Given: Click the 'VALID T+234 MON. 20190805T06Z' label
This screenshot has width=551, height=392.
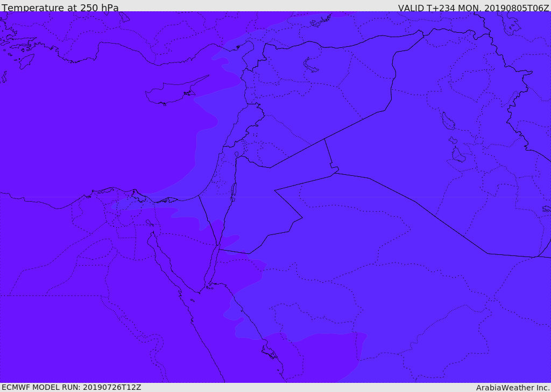Looking at the screenshot, I should tap(474, 8).
